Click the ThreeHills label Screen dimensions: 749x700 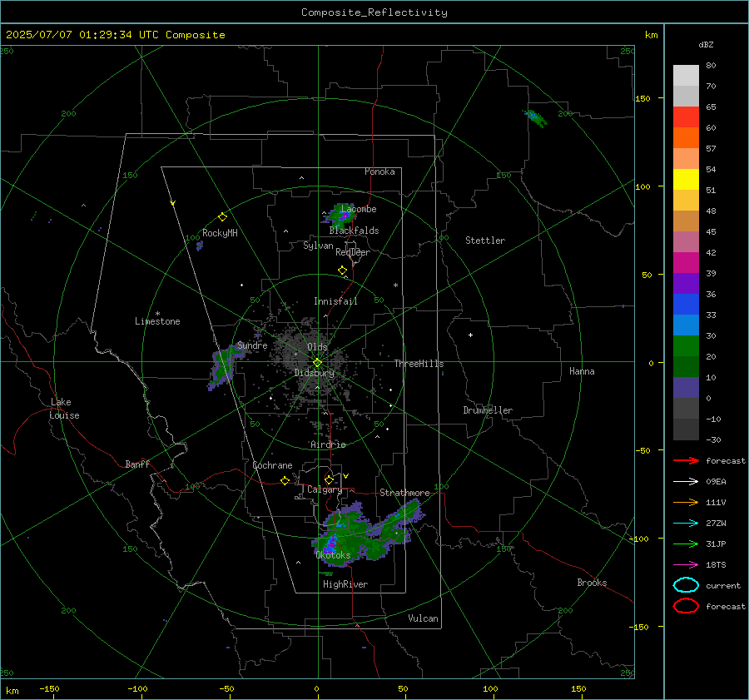pos(419,364)
